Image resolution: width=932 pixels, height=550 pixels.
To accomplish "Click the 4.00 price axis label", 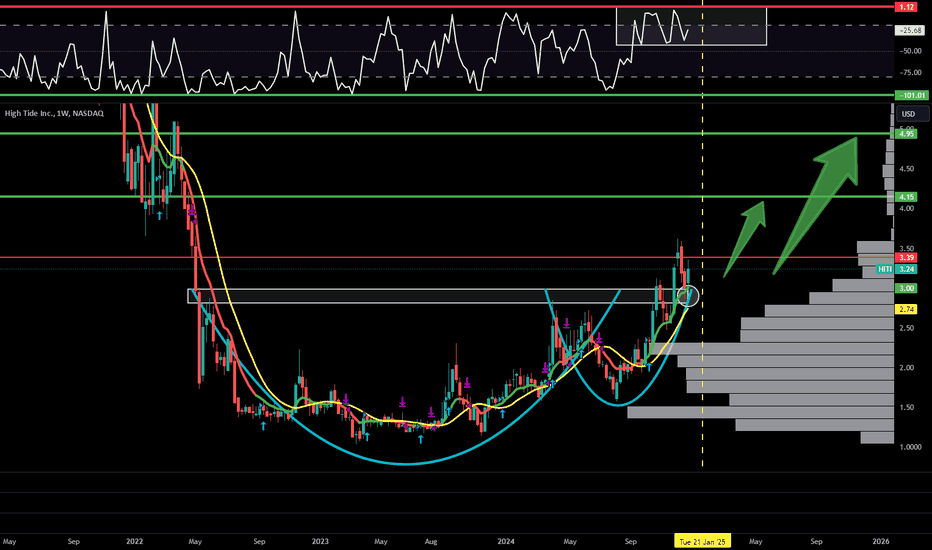I will click(x=906, y=209).
